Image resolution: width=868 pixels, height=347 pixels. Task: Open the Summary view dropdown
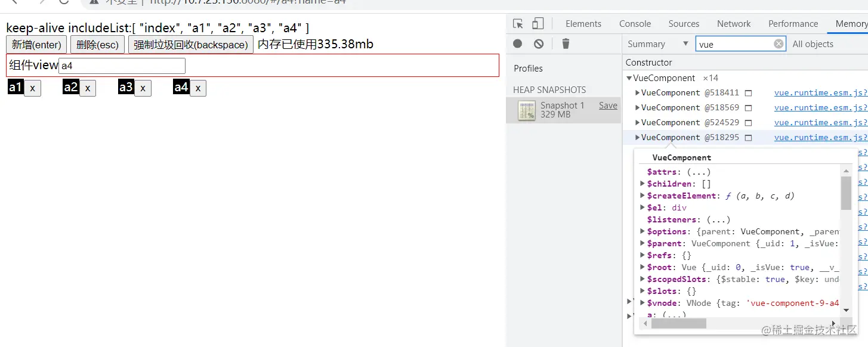[658, 44]
